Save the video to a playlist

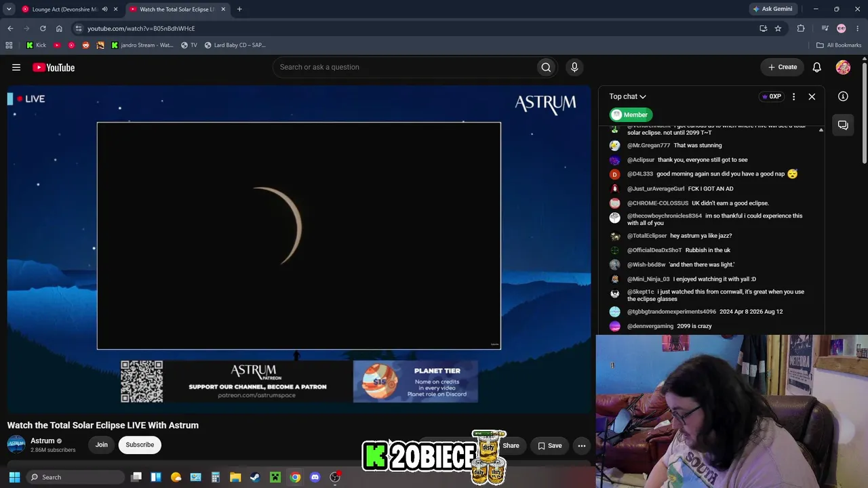pyautogui.click(x=550, y=445)
